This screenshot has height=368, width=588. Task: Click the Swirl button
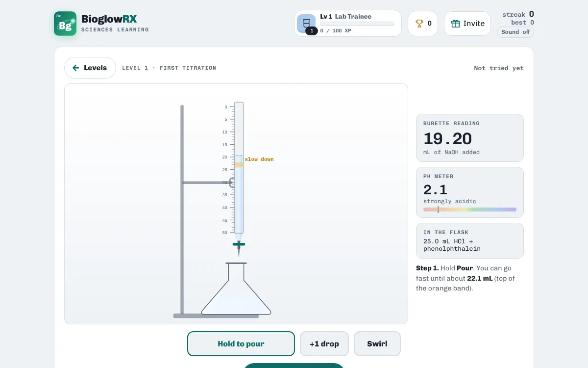tap(377, 344)
